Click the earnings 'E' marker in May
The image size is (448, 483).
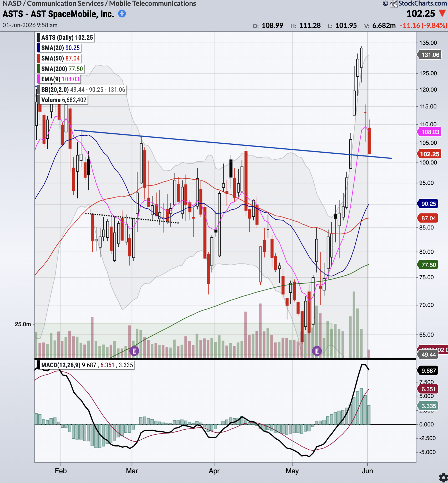pyautogui.click(x=317, y=351)
